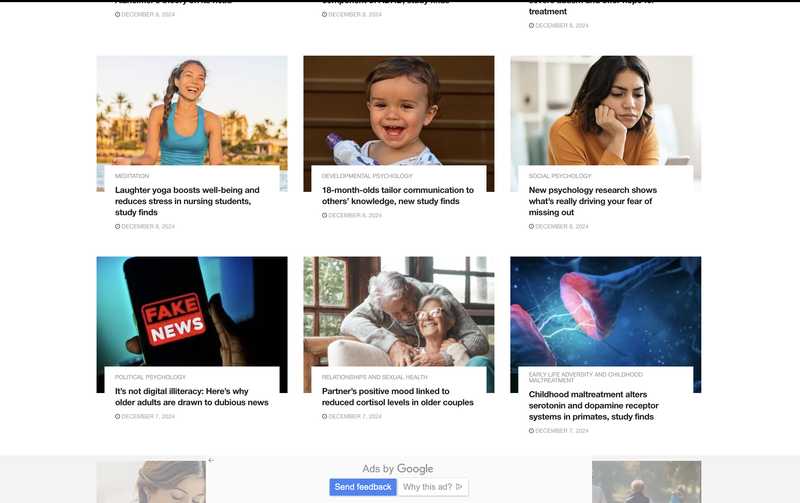Click the clock icon beside cortisol article date
The width and height of the screenshot is (800, 503).
pos(324,417)
